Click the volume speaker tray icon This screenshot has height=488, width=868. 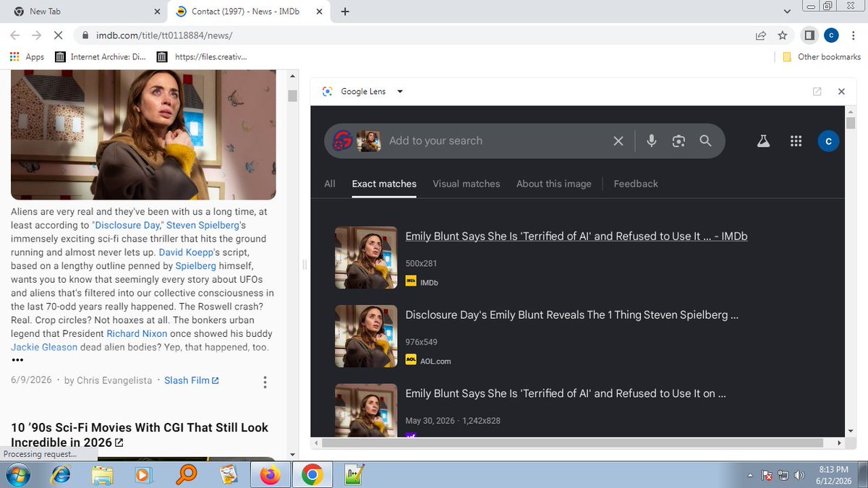799,475
